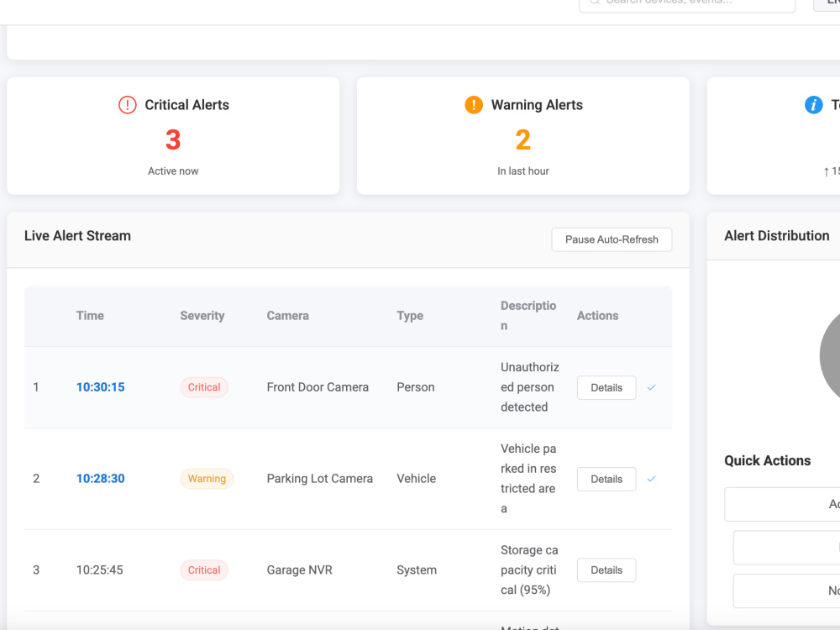This screenshot has width=840, height=630.
Task: Pause the live alert auto-refresh
Action: pos(612,239)
